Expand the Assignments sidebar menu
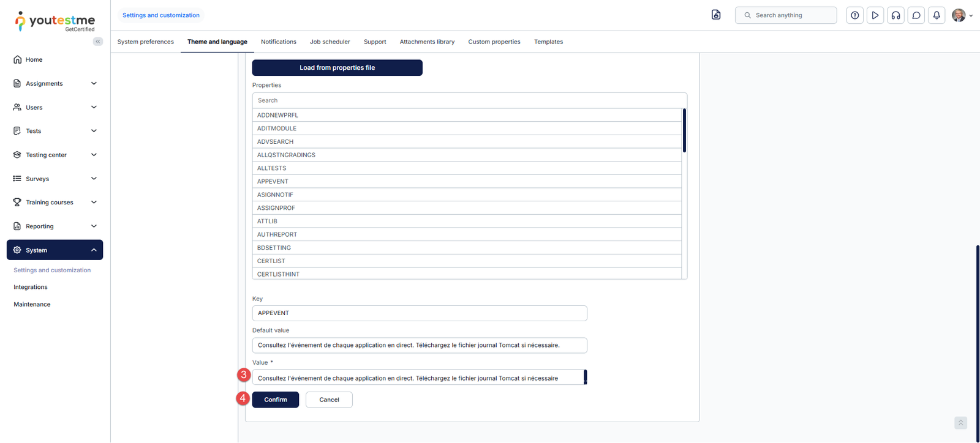 point(55,83)
